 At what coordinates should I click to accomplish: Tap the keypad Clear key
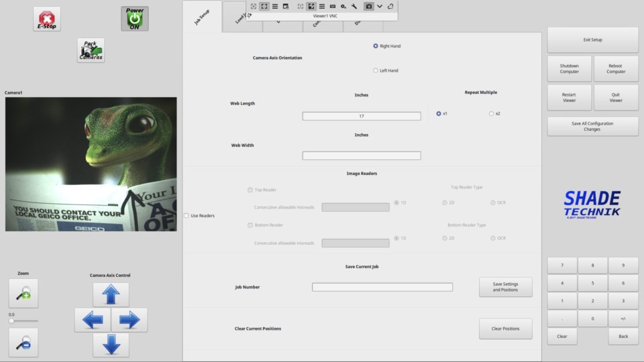pos(562,337)
